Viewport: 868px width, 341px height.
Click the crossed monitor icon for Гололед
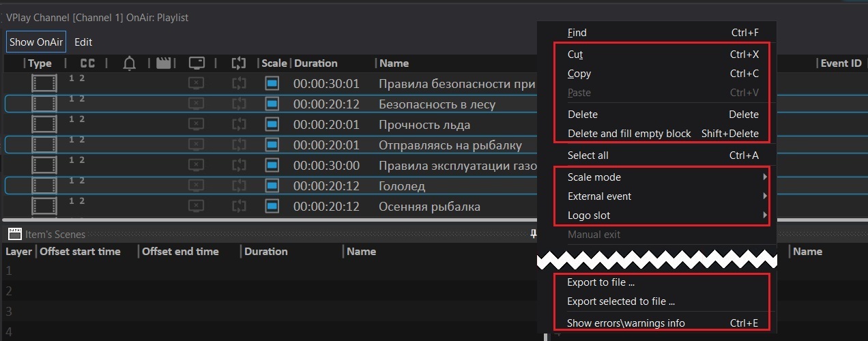point(196,186)
